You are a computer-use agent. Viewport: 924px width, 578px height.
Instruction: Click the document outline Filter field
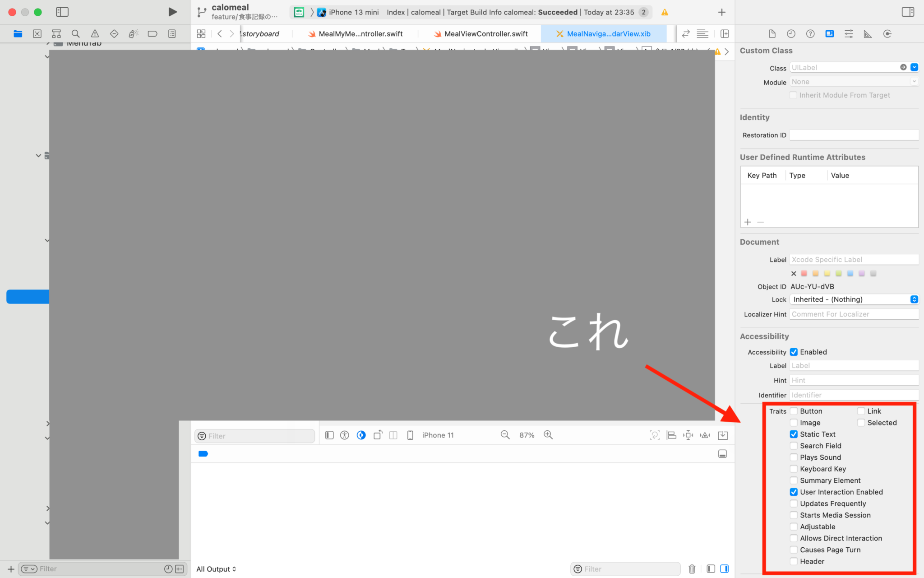tap(254, 436)
